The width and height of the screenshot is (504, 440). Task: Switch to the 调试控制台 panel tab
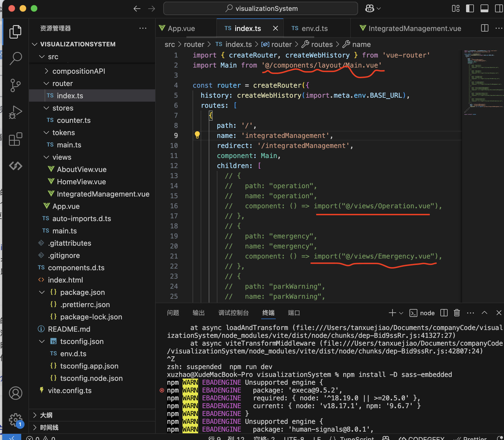(233, 313)
